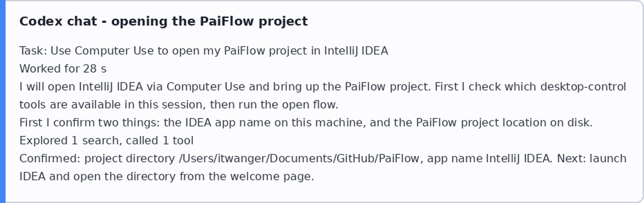The width and height of the screenshot is (644, 203).
Task: Expand 'Explored 1 search, called 1 tool'
Action: click(x=106, y=141)
